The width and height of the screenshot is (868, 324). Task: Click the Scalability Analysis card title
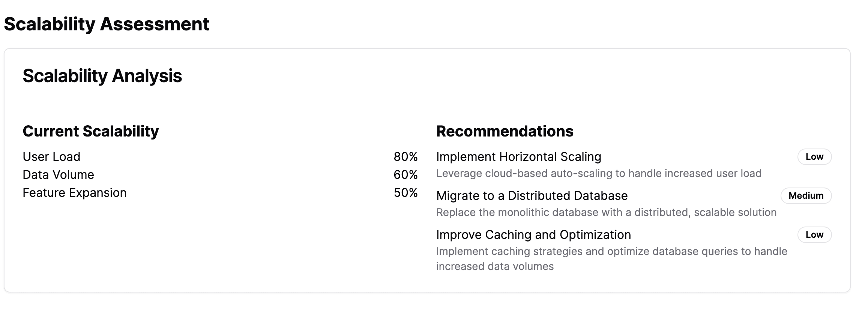(102, 76)
